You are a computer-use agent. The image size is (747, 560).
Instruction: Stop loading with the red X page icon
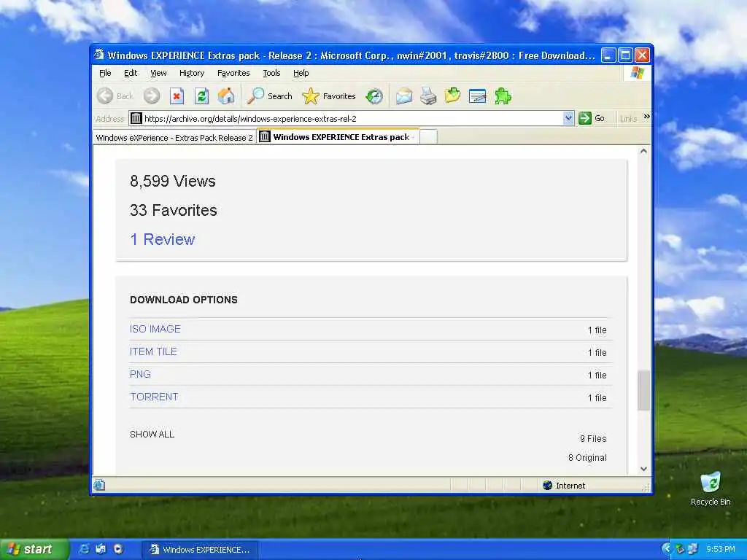tap(177, 96)
